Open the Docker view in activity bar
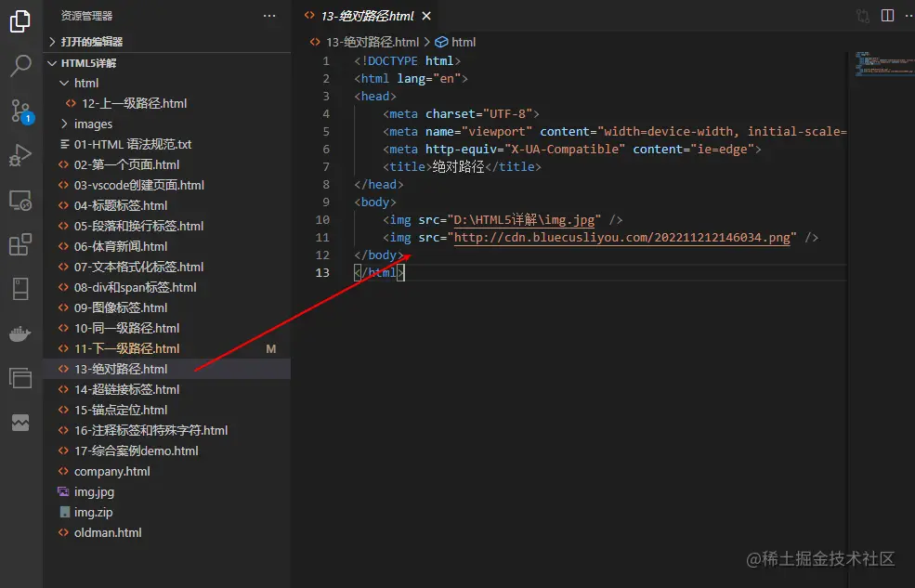 (x=20, y=334)
